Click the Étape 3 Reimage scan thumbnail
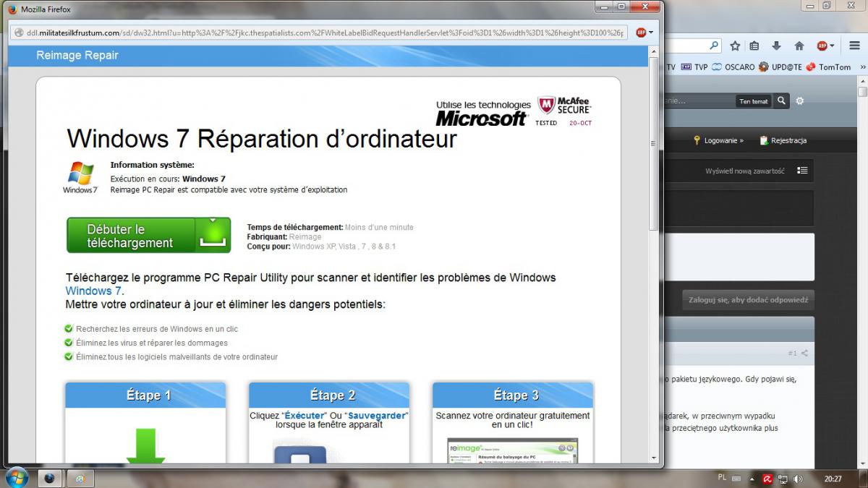Viewport: 868px width, 488px height. pyautogui.click(x=512, y=450)
